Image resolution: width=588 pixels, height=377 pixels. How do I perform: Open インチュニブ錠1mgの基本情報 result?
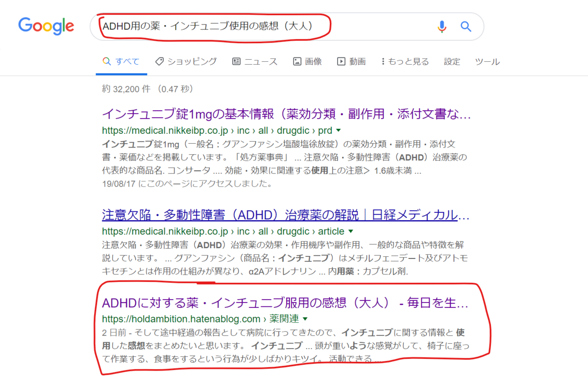point(287,115)
